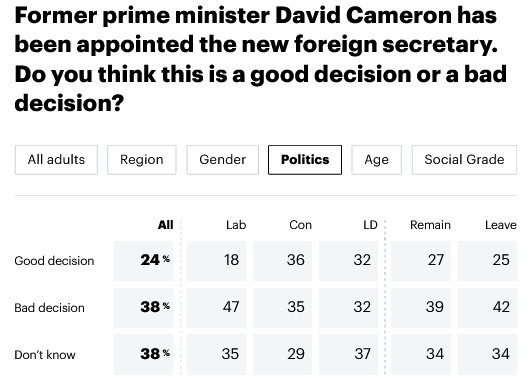530x376 pixels.
Task: Click the 24% Good decision All cell
Action: [143, 261]
